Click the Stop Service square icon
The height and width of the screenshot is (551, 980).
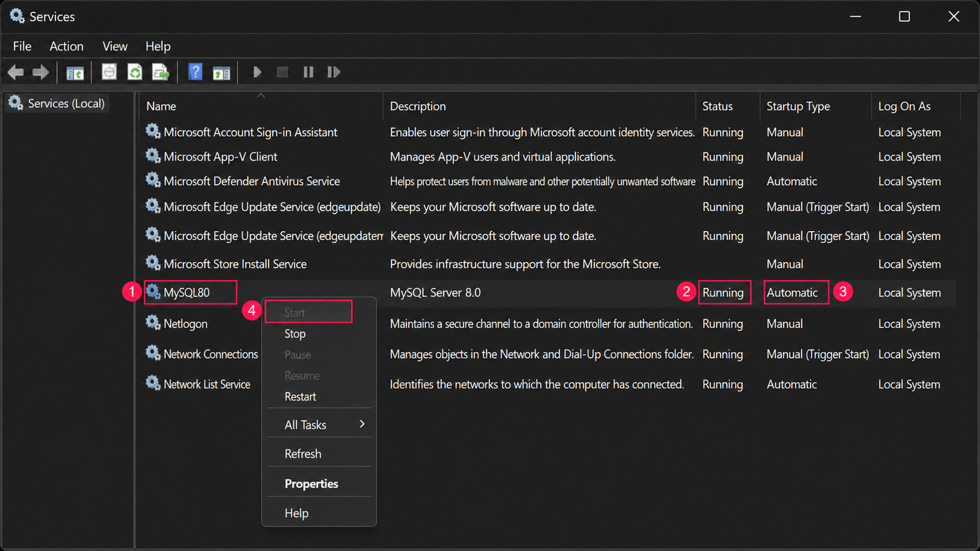[282, 72]
